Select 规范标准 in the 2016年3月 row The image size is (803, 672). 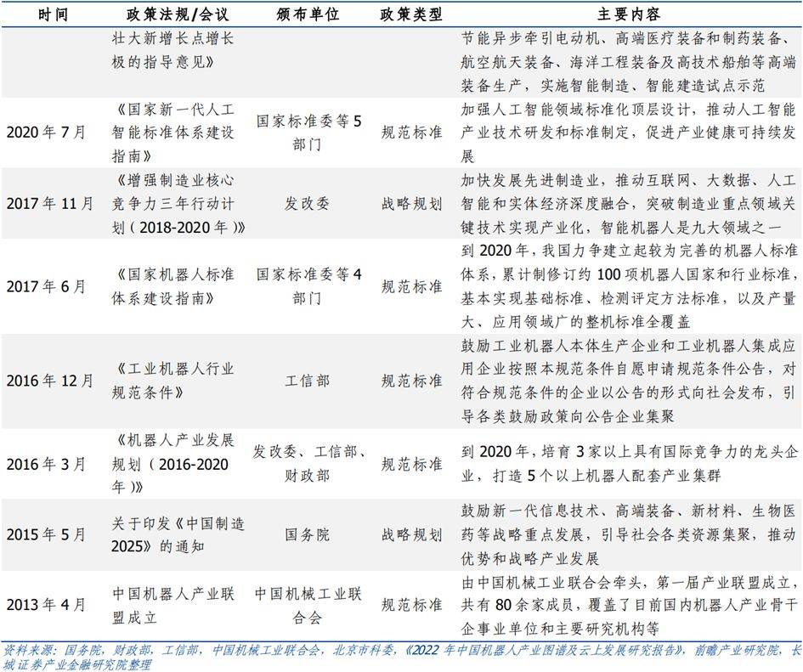[411, 465]
